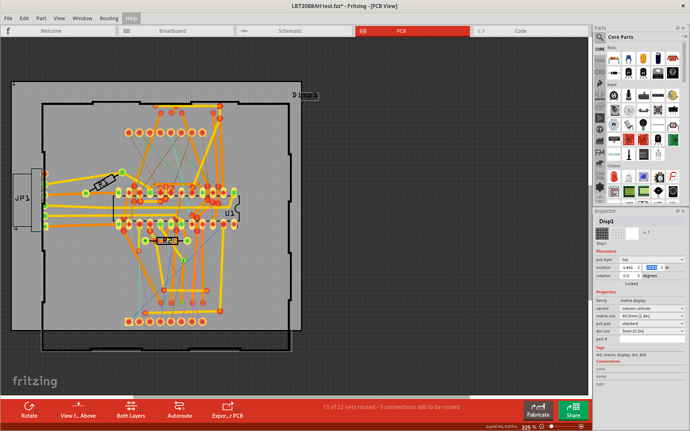Open the play-triangle parts bin
This screenshot has width=690, height=431.
(x=600, y=118)
